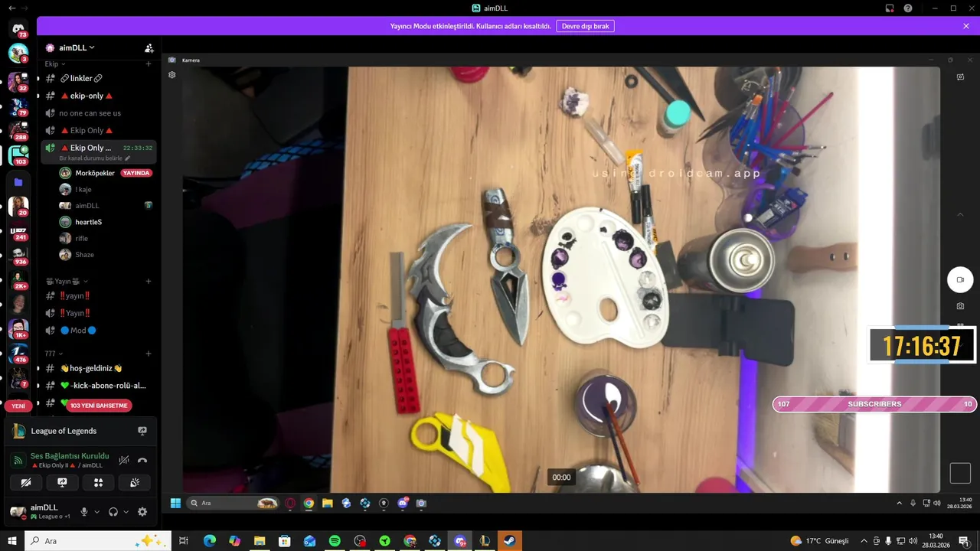Open Windows Start button on taskbar

(x=12, y=541)
